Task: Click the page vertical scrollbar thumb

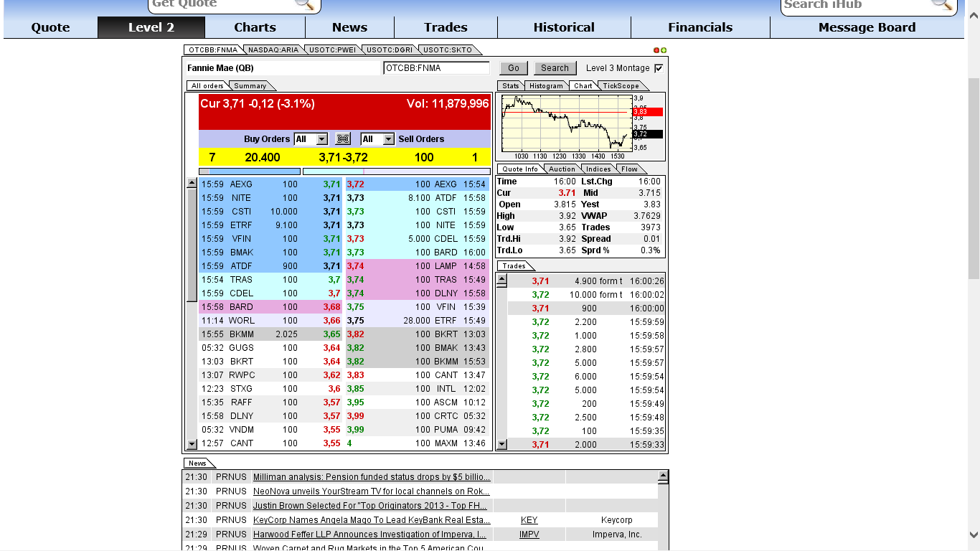Action: pyautogui.click(x=974, y=179)
